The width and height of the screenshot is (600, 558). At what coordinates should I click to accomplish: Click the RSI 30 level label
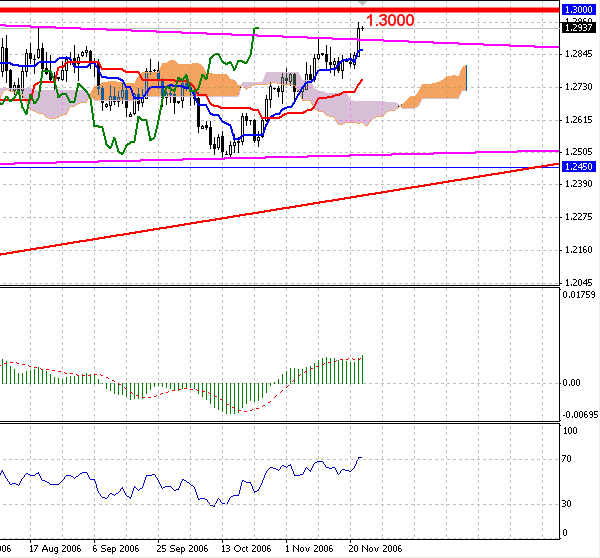point(567,504)
